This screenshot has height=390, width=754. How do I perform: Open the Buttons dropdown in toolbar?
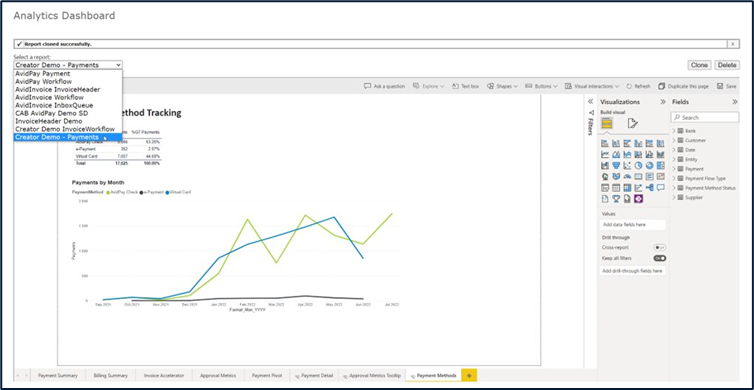coord(541,86)
